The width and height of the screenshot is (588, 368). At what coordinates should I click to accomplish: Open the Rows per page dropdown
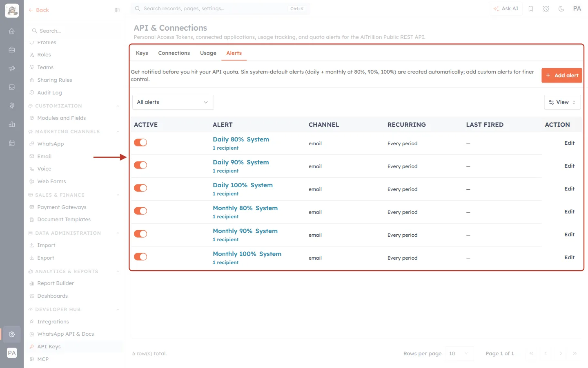459,353
